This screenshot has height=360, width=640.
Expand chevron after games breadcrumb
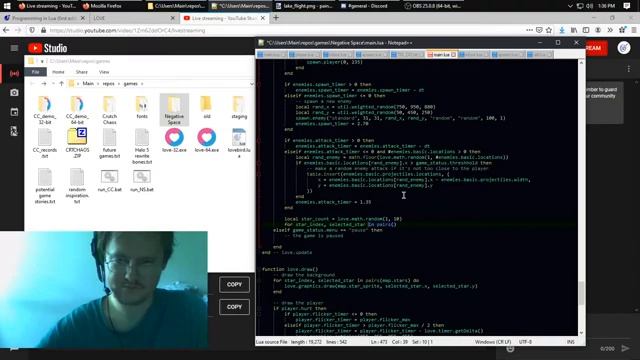click(142, 84)
